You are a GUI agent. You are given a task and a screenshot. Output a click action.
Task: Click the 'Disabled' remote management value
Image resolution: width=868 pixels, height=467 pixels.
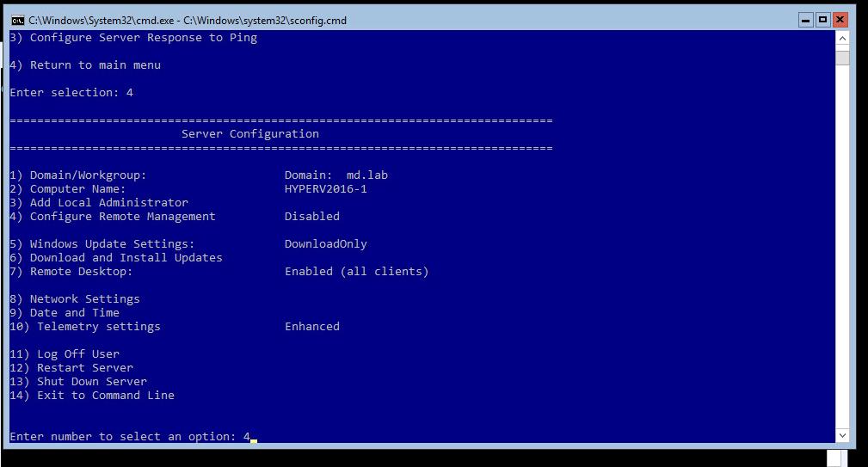click(x=311, y=217)
